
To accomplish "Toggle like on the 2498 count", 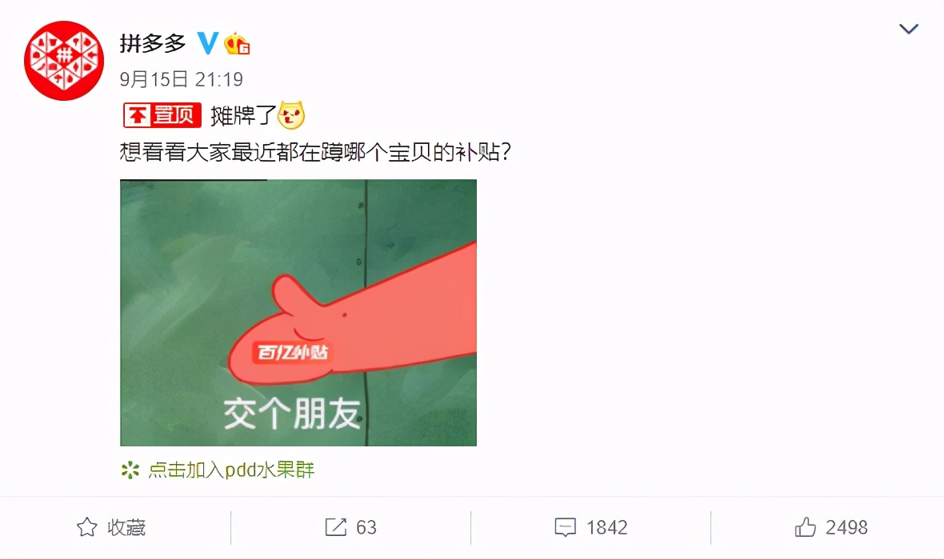I will pyautogui.click(x=831, y=527).
